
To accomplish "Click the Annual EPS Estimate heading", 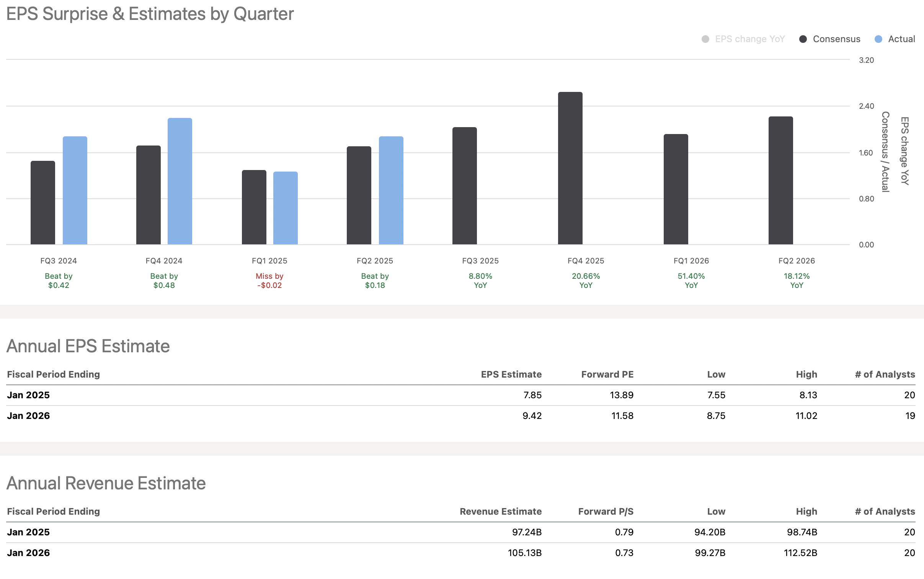I will click(x=88, y=346).
